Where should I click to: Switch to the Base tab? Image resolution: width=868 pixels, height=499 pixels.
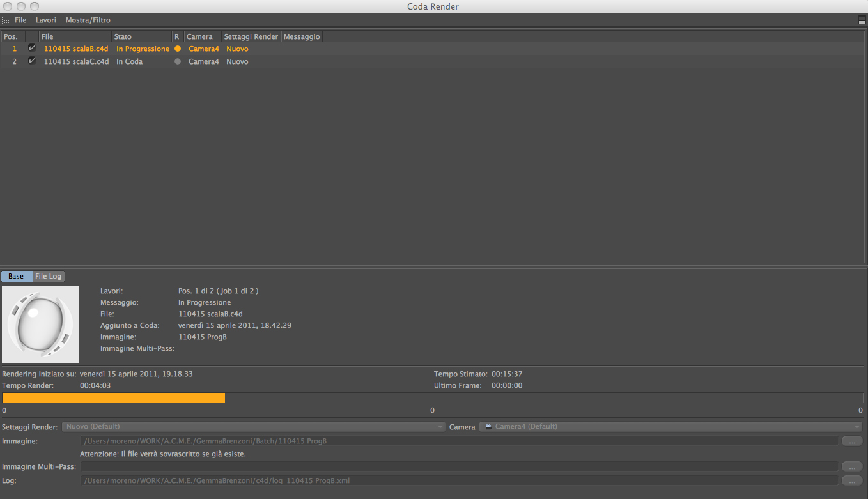17,276
